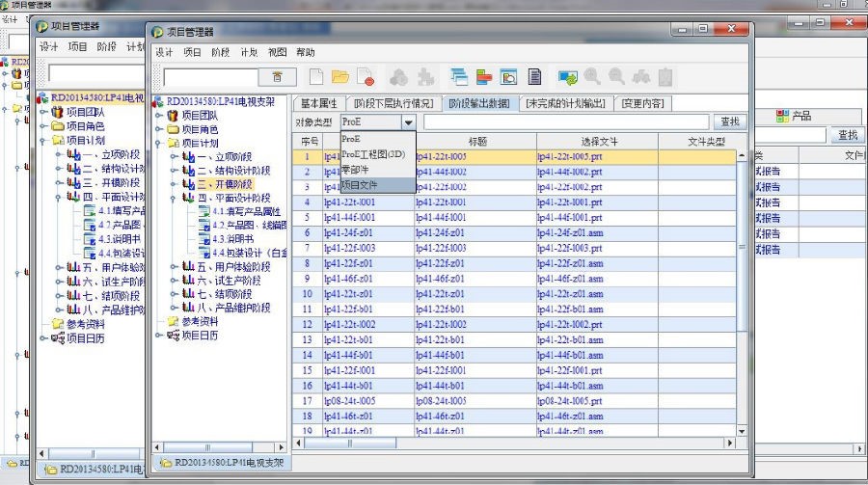Click the new blank document toolbar icon
868x485 pixels.
316,77
